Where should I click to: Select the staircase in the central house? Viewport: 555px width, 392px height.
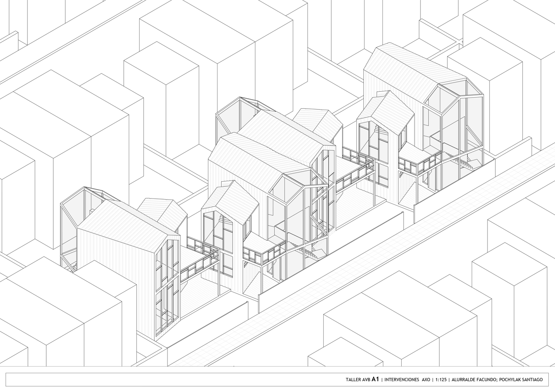(x=307, y=251)
